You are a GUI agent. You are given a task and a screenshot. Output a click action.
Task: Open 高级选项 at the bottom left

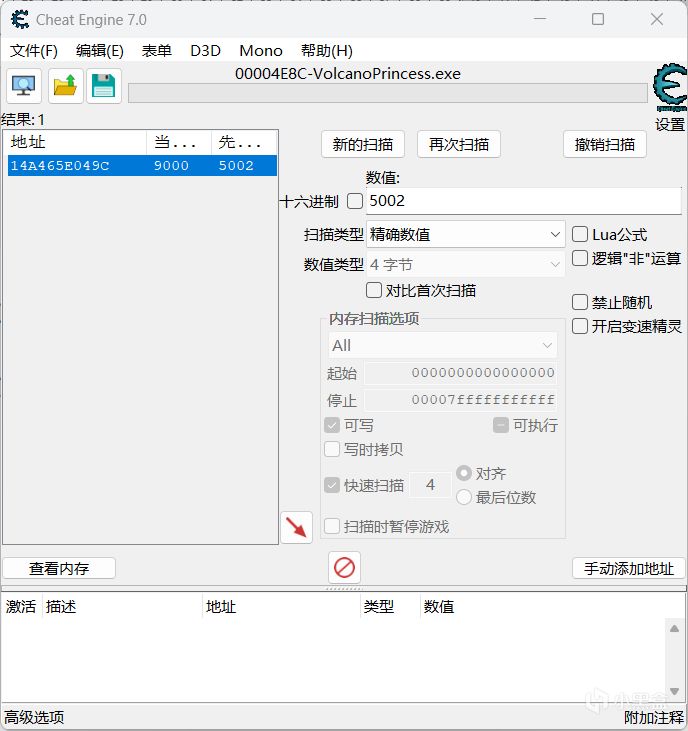point(34,717)
